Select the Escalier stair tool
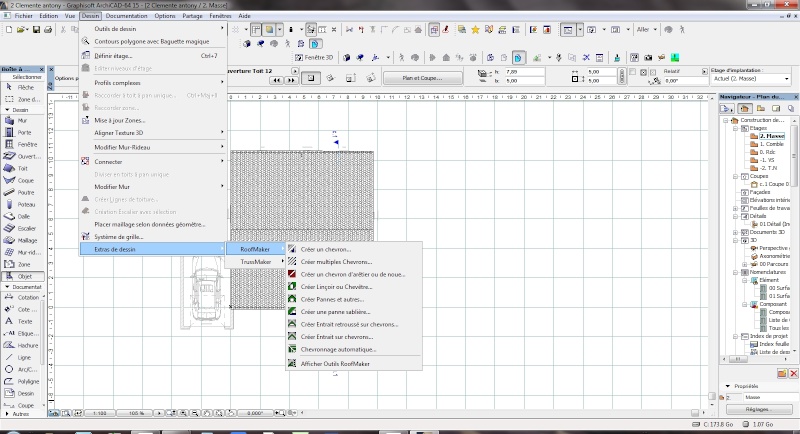The width and height of the screenshot is (800, 434). click(x=22, y=228)
